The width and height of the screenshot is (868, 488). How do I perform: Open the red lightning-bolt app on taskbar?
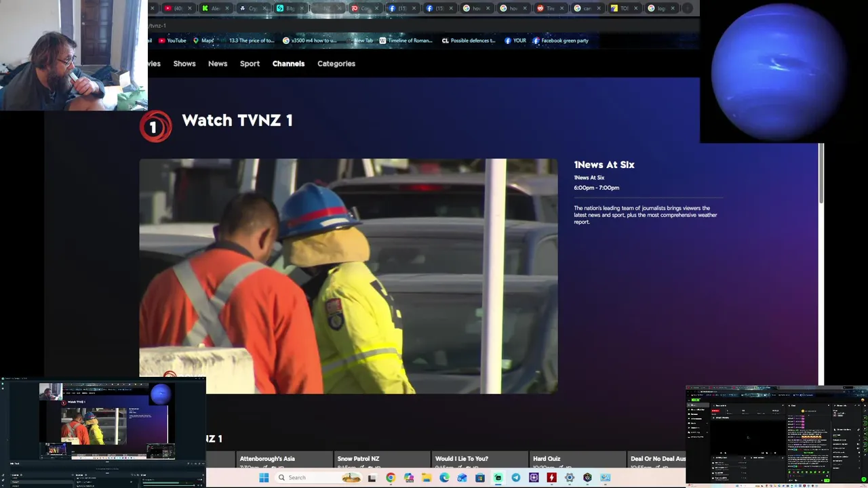pos(552,478)
